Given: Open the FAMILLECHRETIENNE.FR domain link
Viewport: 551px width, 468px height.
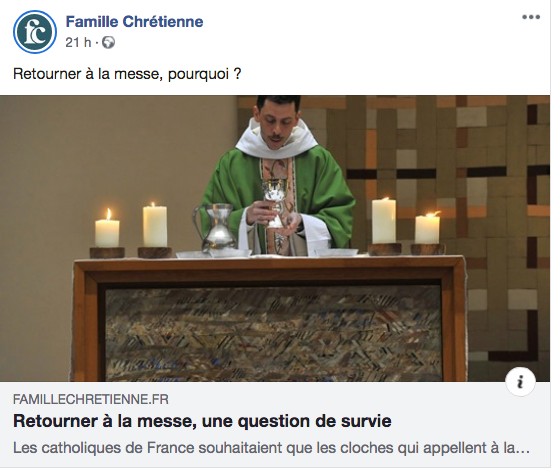Looking at the screenshot, I should [91, 399].
